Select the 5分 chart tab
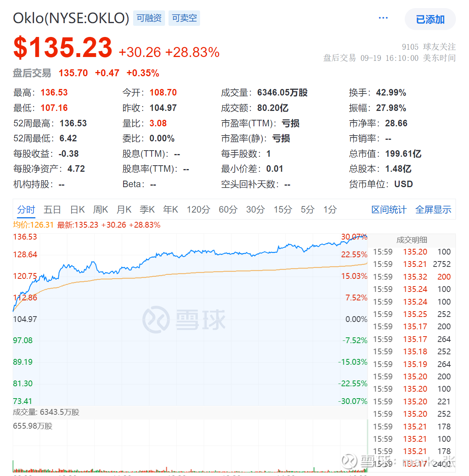 [x=307, y=210]
